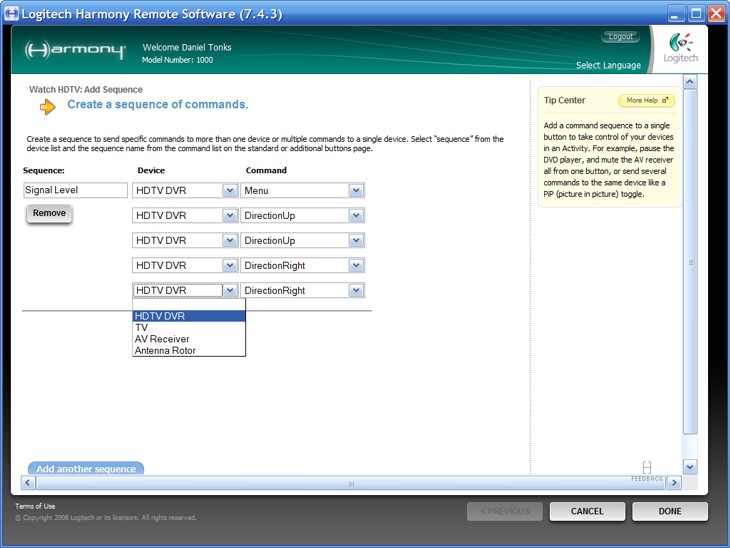Click the Feedback icon

tap(647, 471)
